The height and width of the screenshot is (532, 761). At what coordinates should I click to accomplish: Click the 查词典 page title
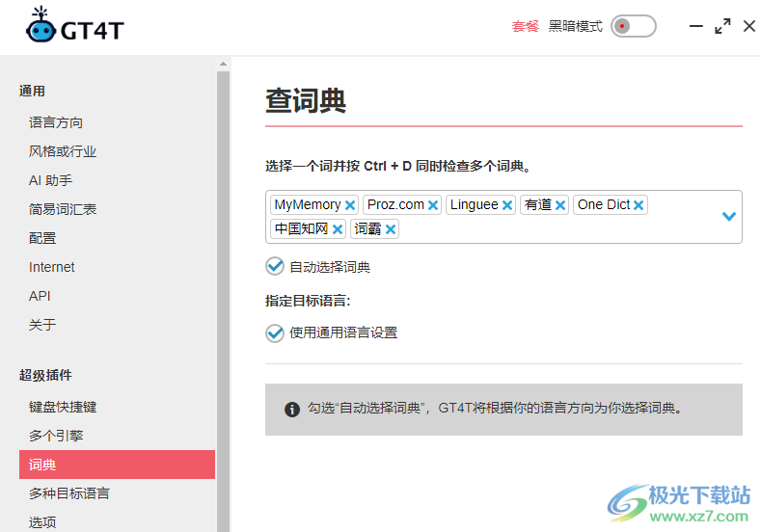point(306,101)
